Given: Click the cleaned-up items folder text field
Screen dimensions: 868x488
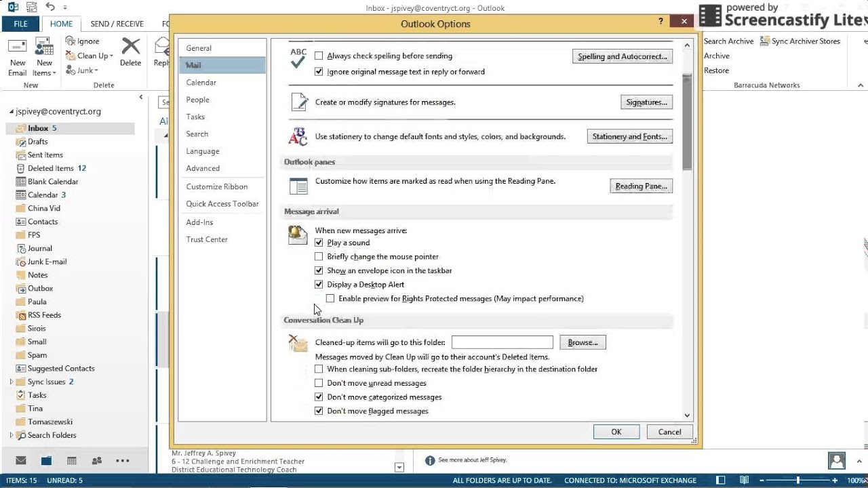Looking at the screenshot, I should [x=502, y=342].
